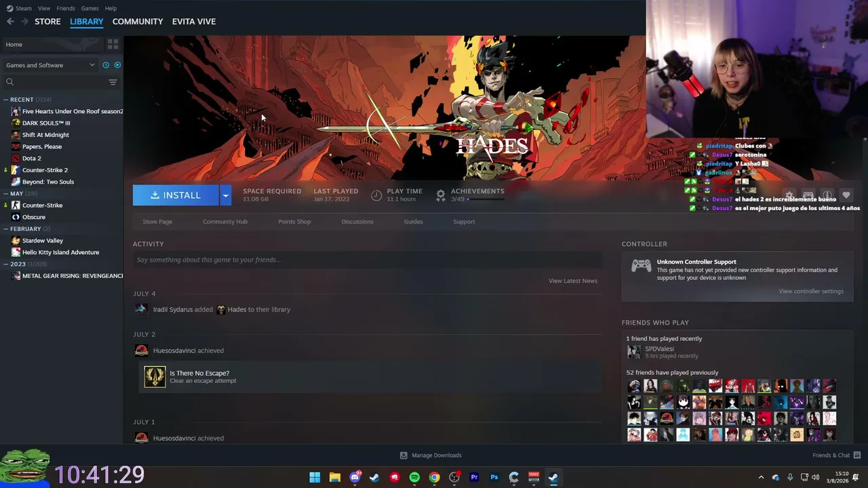
Task: Show hidden system tray icons
Action: tap(761, 477)
